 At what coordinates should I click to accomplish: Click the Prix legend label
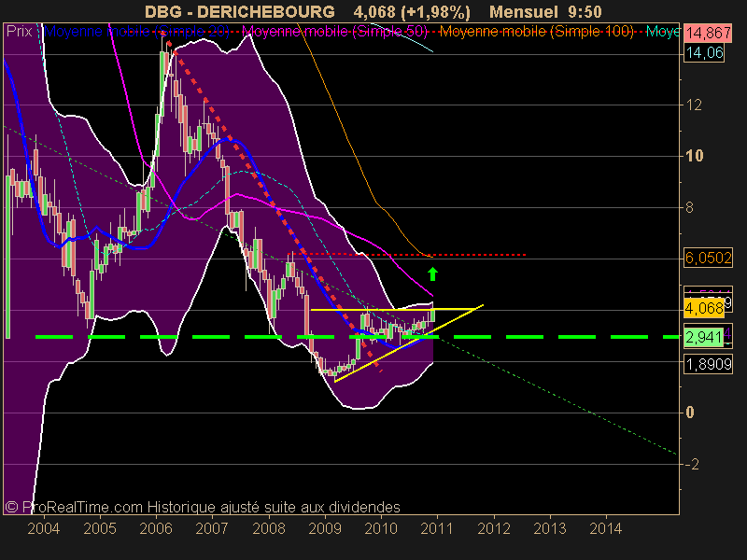click(19, 32)
